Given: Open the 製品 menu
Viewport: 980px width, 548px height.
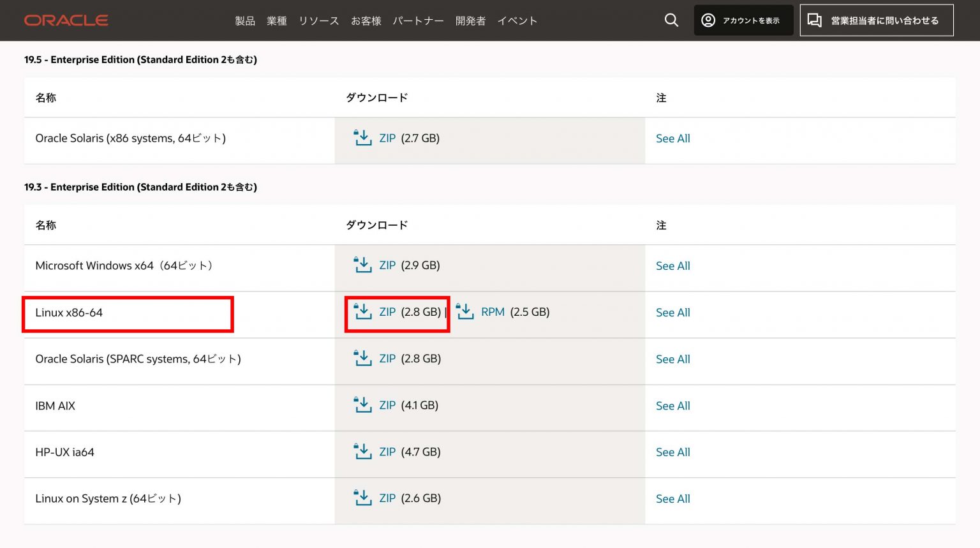Looking at the screenshot, I should coord(245,20).
